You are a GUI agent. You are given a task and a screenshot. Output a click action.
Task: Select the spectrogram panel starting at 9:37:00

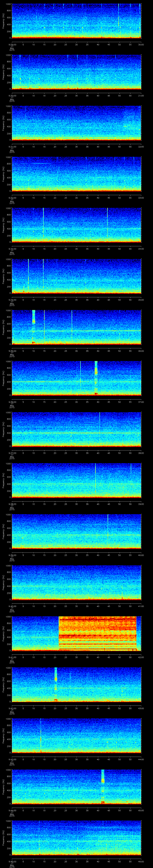tap(77, 429)
